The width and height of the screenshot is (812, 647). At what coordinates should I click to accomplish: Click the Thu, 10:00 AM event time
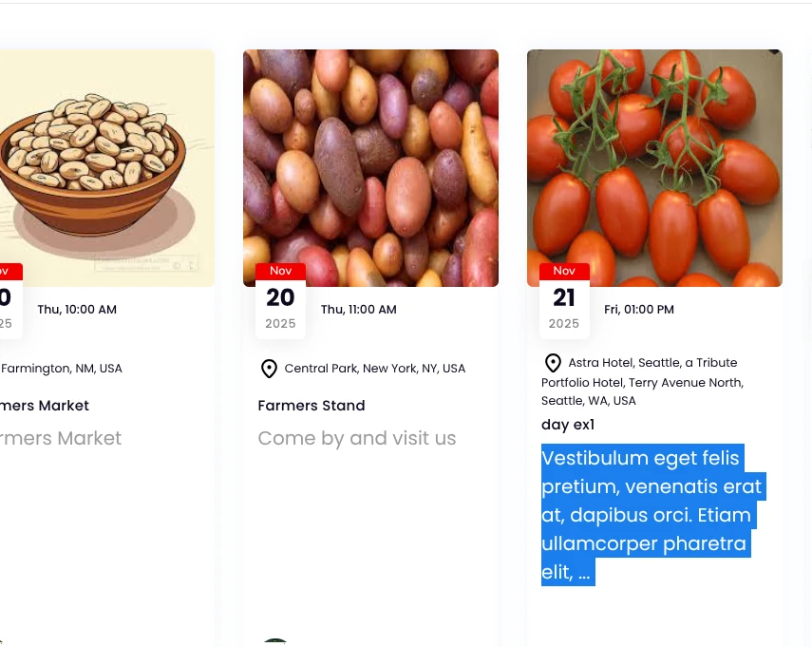pos(77,310)
